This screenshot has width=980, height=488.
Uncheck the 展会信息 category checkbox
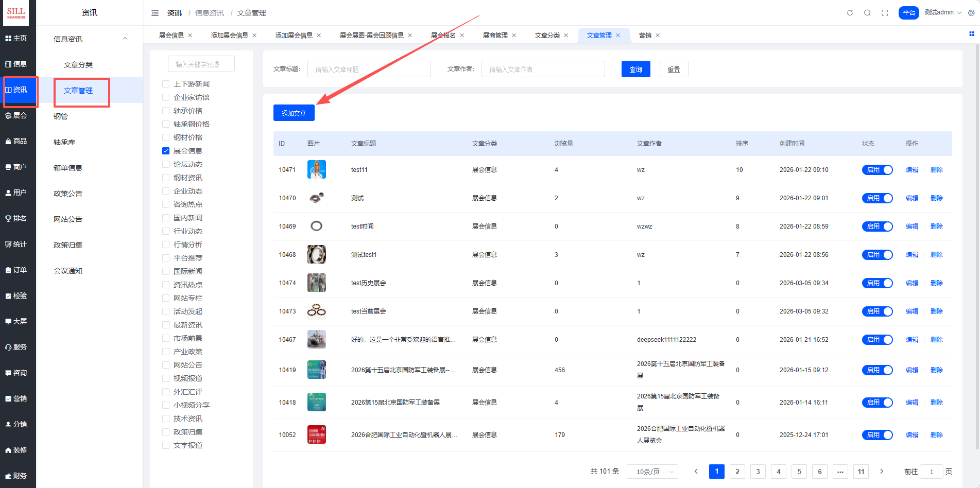pos(166,151)
